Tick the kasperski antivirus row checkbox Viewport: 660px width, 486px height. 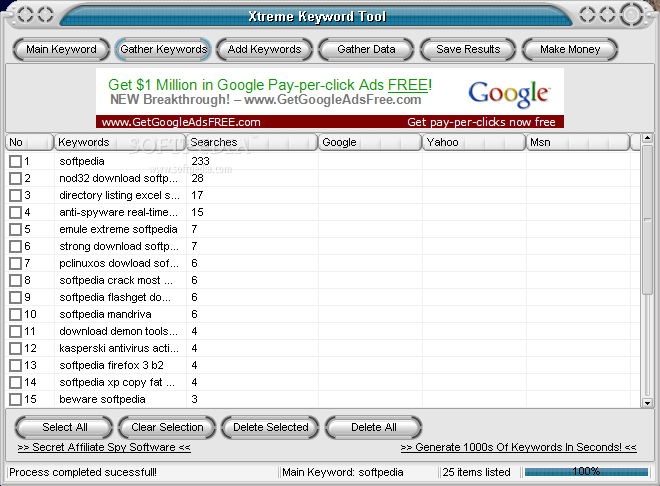click(16, 348)
